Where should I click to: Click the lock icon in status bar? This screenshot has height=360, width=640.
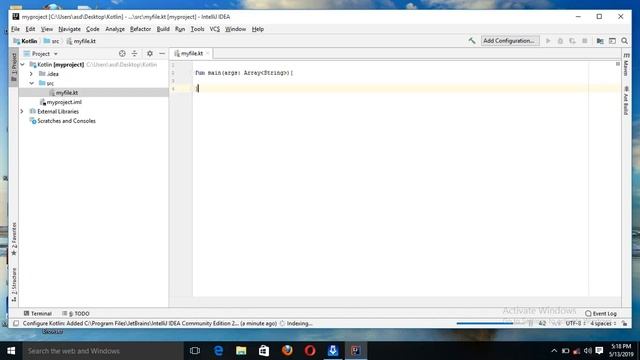point(624,323)
